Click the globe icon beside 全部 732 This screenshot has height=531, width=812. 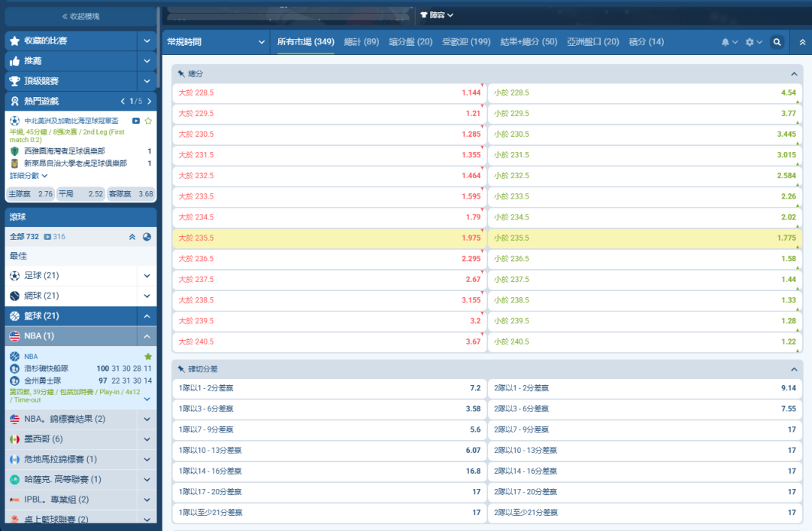147,237
